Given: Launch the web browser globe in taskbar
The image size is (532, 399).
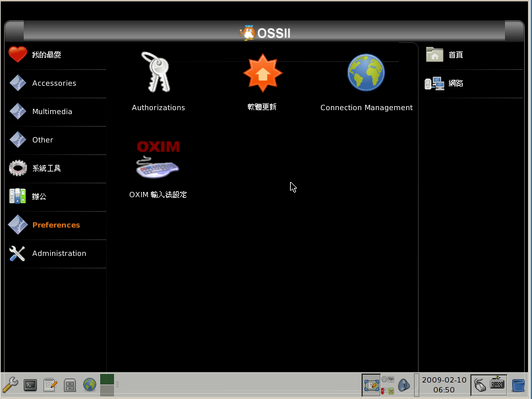Looking at the screenshot, I should point(89,384).
